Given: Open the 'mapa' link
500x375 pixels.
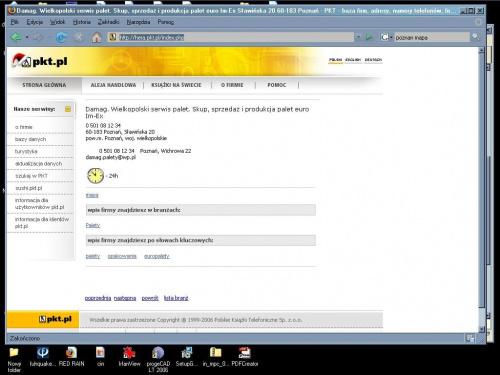Looking at the screenshot, I should [92, 195].
